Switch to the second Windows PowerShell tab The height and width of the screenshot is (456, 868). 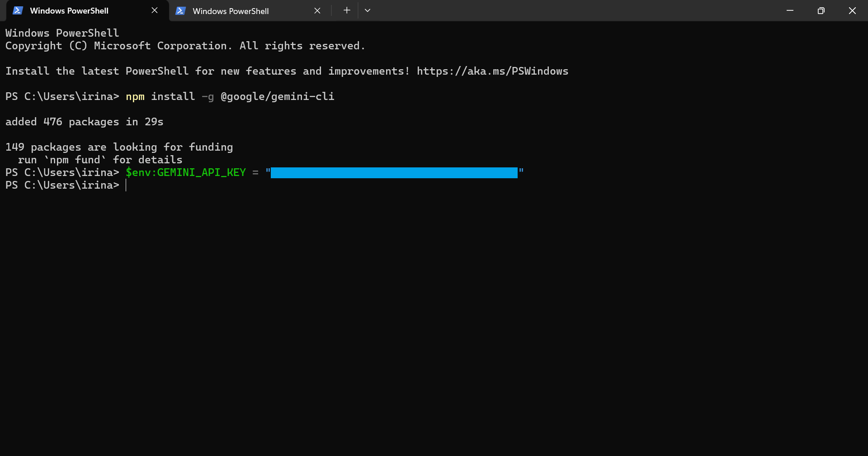pos(250,11)
